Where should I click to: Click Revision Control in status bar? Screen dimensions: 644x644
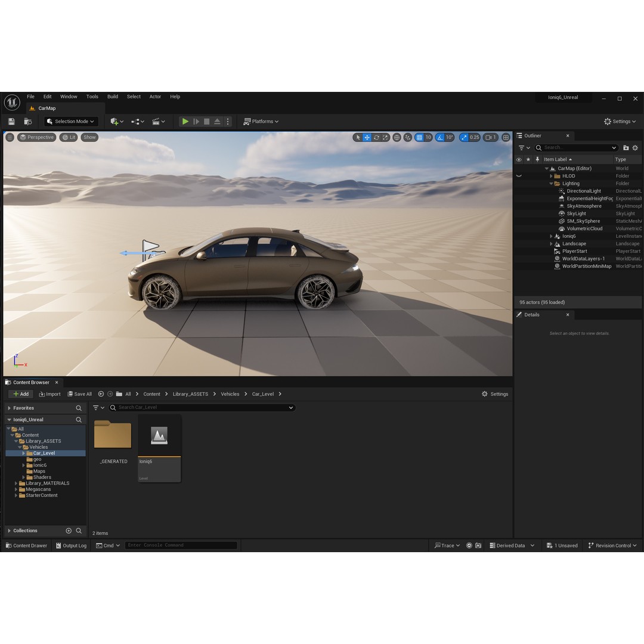pos(612,546)
